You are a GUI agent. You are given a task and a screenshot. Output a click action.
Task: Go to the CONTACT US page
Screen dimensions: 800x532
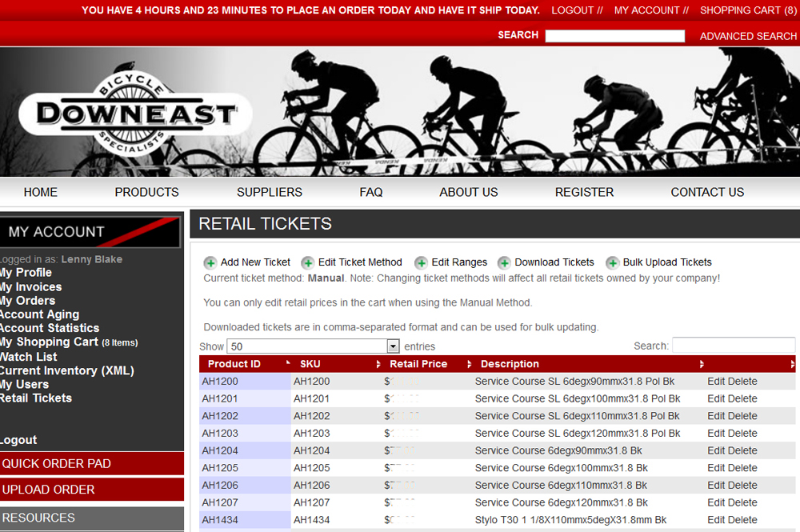click(707, 192)
